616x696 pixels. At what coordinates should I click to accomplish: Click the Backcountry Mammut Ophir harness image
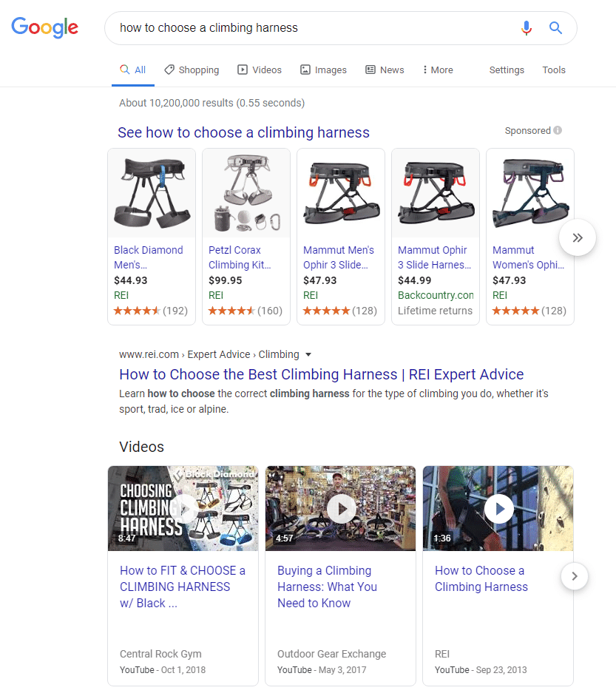[x=436, y=193]
